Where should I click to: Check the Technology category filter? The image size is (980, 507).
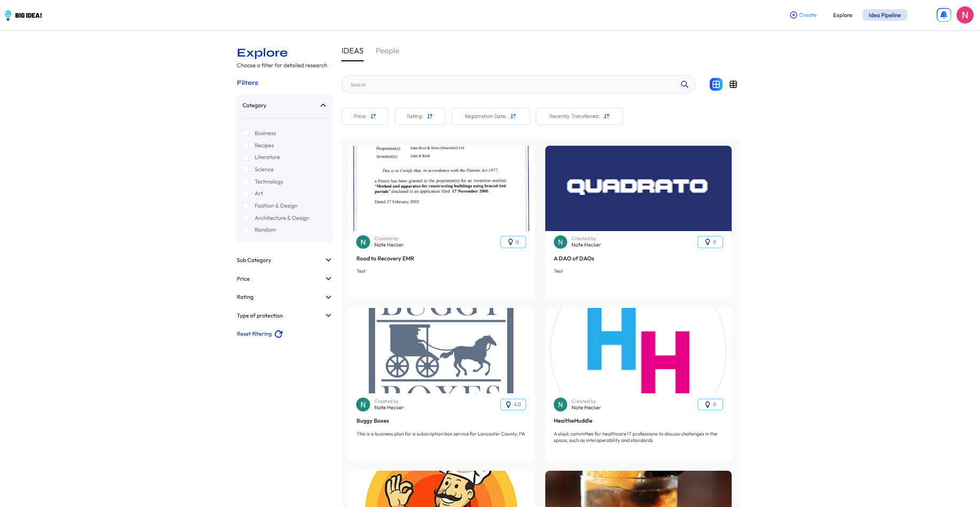pyautogui.click(x=246, y=181)
